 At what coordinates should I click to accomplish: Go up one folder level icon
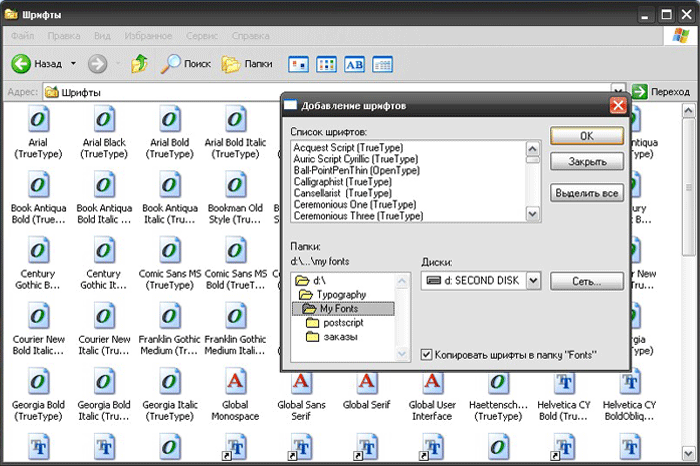139,64
